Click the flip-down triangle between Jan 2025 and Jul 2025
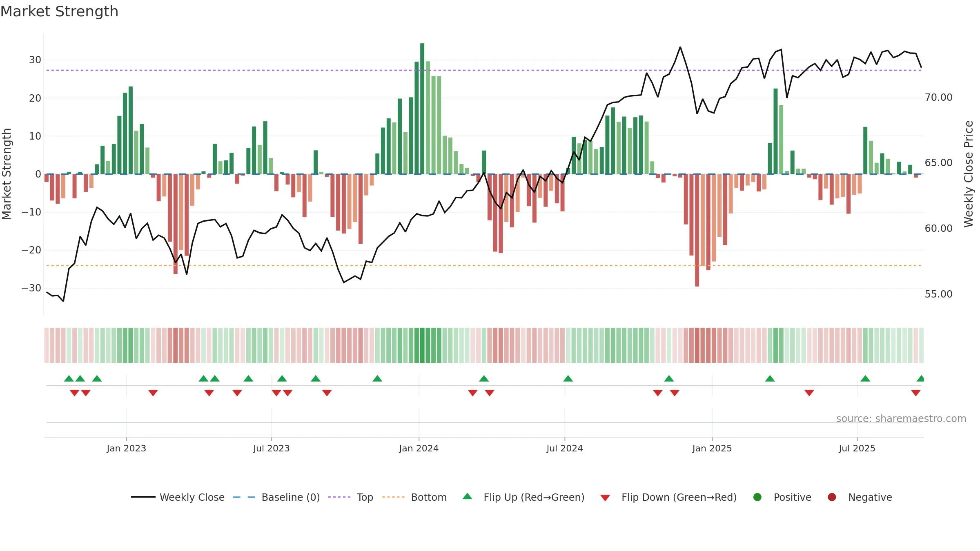The width and height of the screenshot is (980, 551). [809, 393]
